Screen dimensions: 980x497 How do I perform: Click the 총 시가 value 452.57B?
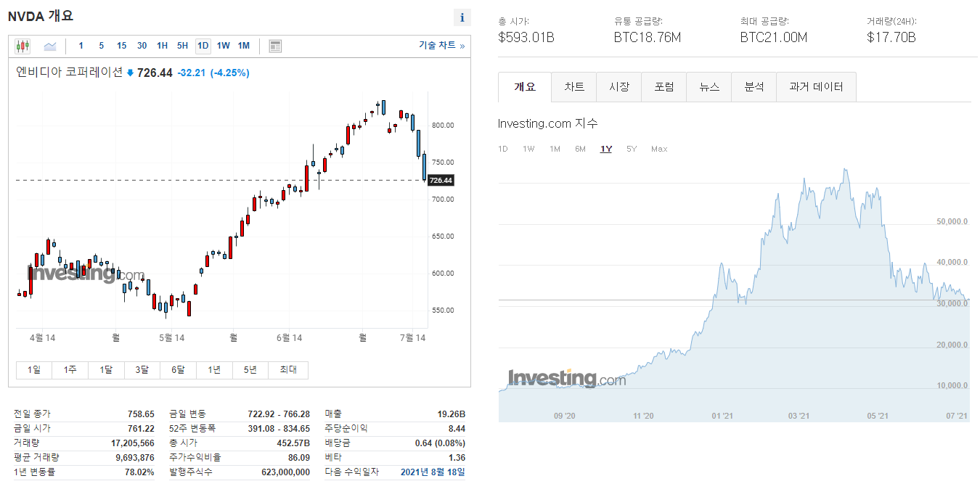(x=293, y=443)
